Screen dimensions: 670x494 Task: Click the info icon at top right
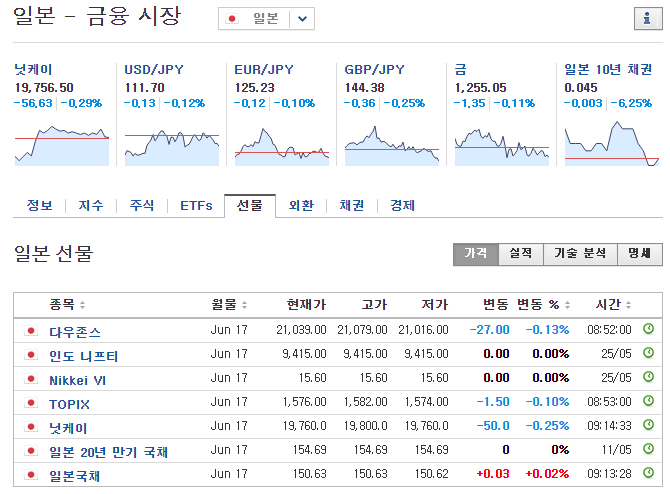coord(646,19)
